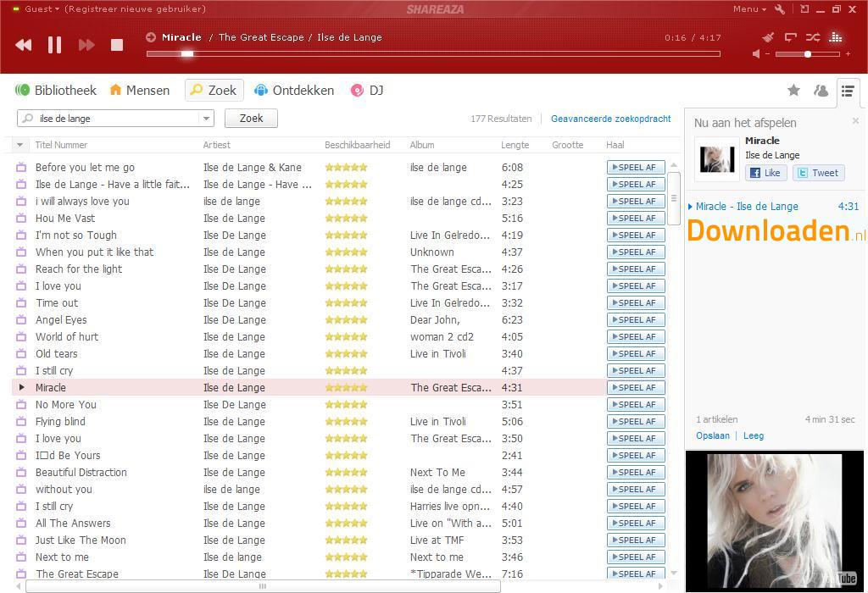Click the TV icon beside Angel Eyes
This screenshot has height=593, width=868.
click(21, 319)
